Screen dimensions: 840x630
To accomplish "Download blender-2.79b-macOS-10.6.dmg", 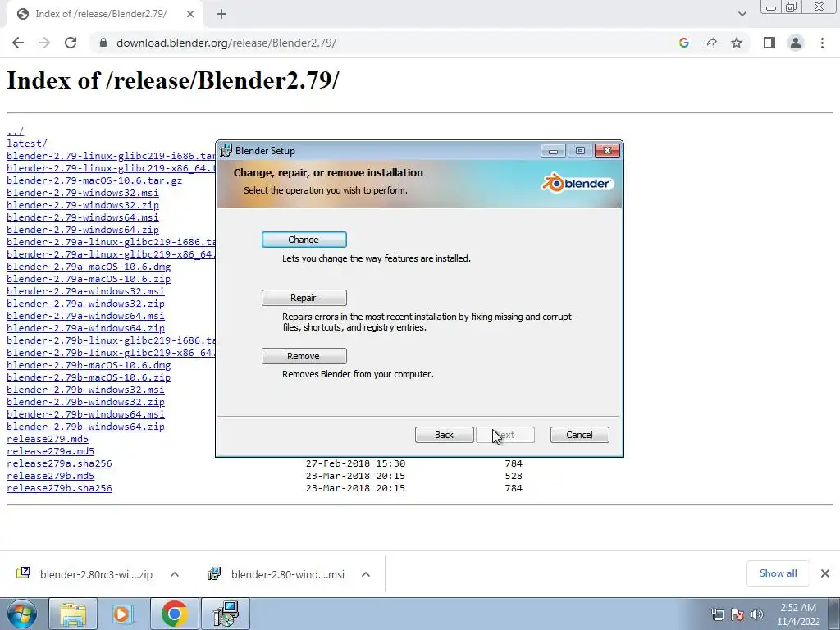I will [89, 365].
